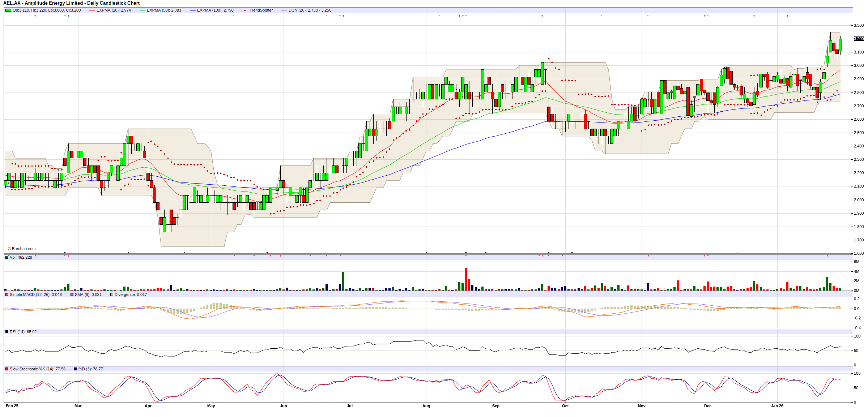Click the chart title AEL.AX Amplitude Energy
This screenshot has width=868, height=417.
pyautogui.click(x=71, y=3)
